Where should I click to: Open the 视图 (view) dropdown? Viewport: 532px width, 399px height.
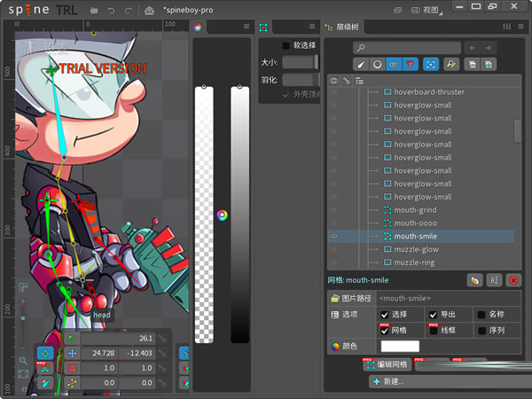456,10
